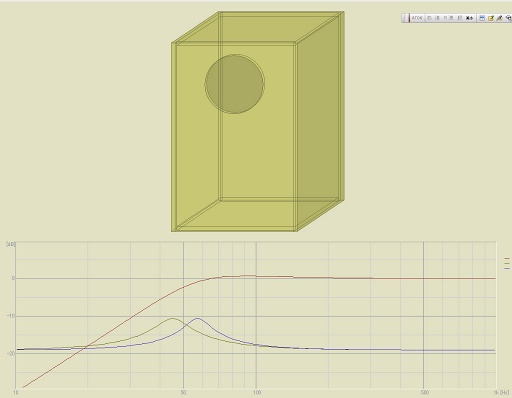Image resolution: width=512 pixels, height=398 pixels.
Task: Select the blue curve legend marker
Action: [x=507, y=268]
